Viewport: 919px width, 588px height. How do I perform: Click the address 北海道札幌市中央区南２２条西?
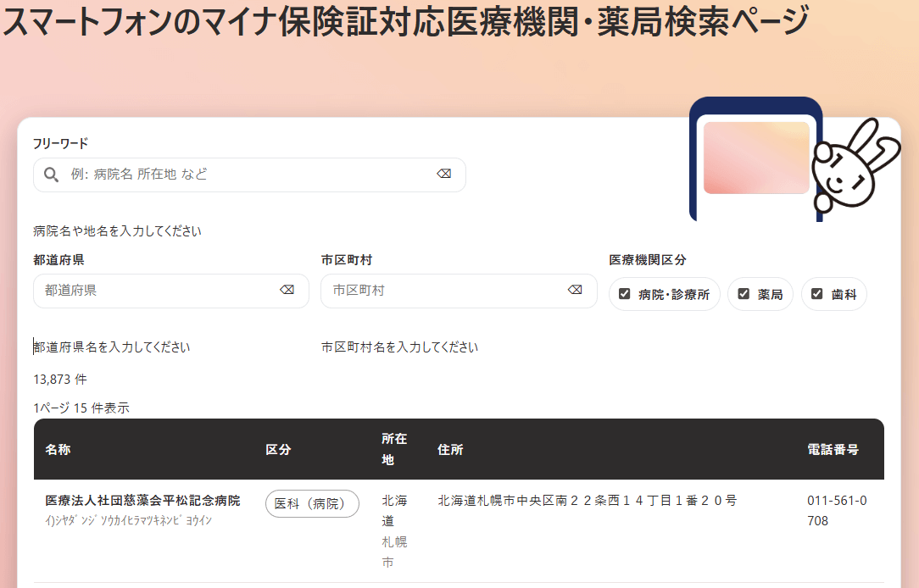[x=587, y=501]
